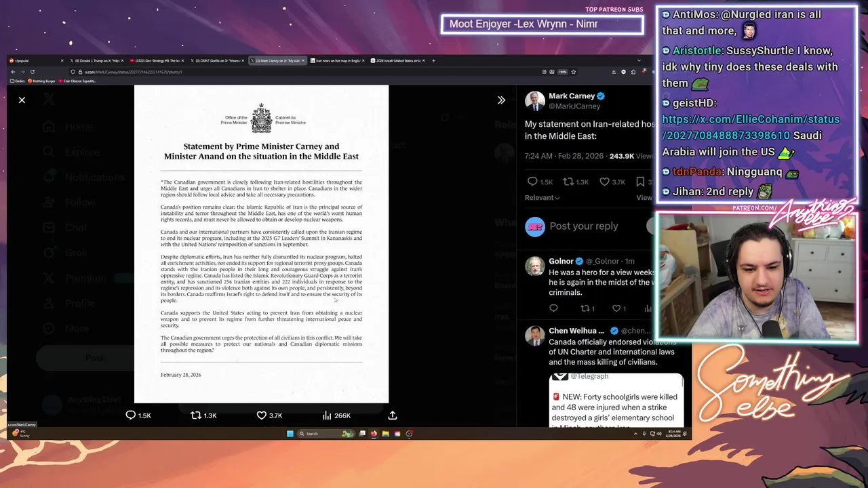Image resolution: width=868 pixels, height=488 pixels.
Task: Open the Dailies bookmarks folder
Action: [19, 81]
